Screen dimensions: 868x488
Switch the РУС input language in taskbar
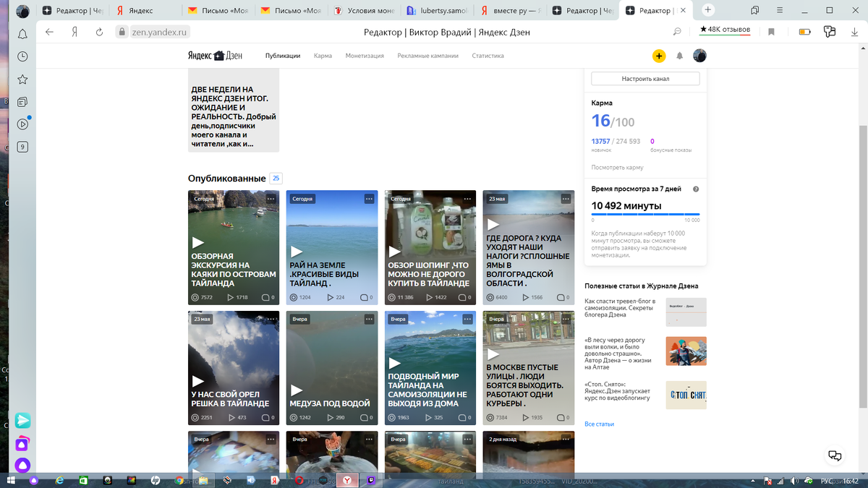826,481
